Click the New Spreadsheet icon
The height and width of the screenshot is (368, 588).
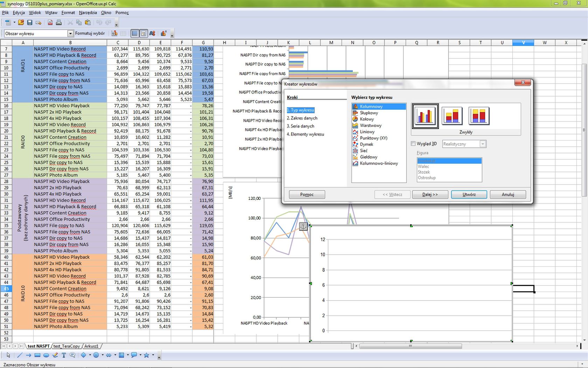click(8, 22)
